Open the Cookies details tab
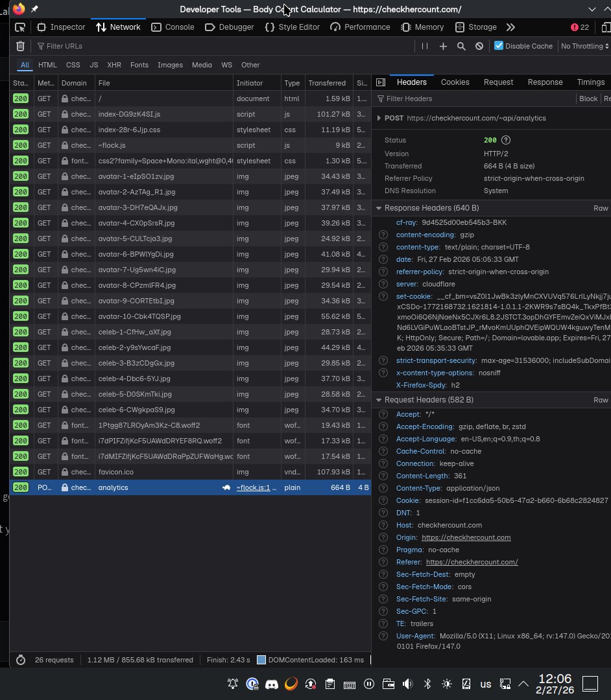This screenshot has height=700, width=611. 455,82
